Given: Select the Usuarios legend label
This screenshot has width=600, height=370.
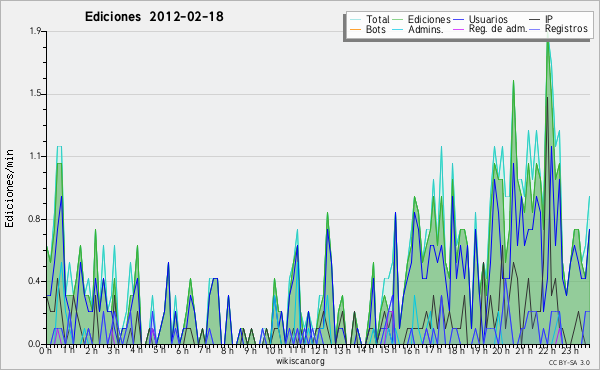Looking at the screenshot, I should [488, 19].
